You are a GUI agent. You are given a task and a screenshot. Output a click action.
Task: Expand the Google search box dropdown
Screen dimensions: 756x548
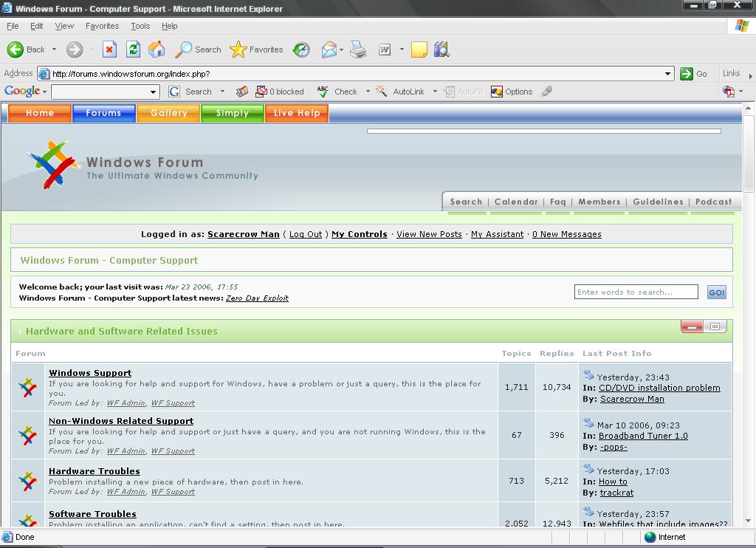[x=153, y=92]
